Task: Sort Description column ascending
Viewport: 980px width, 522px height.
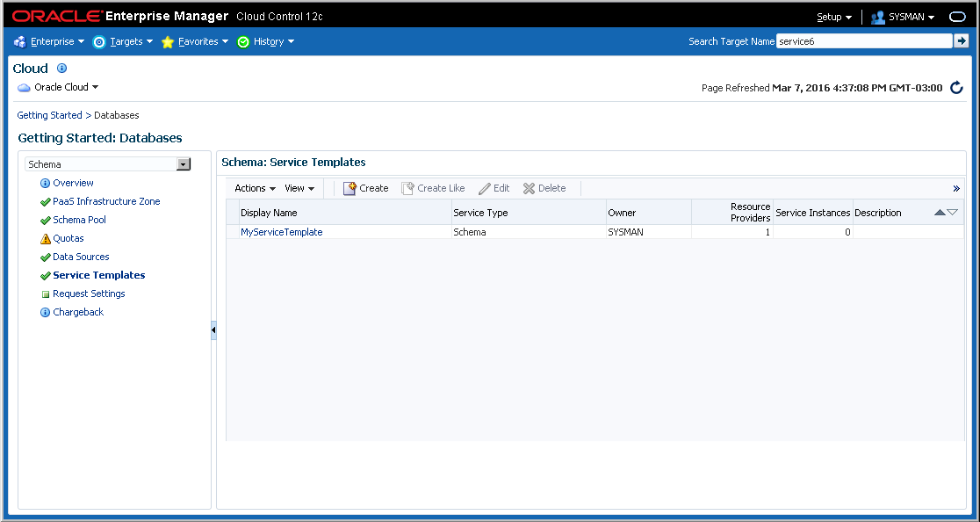Action: click(940, 213)
